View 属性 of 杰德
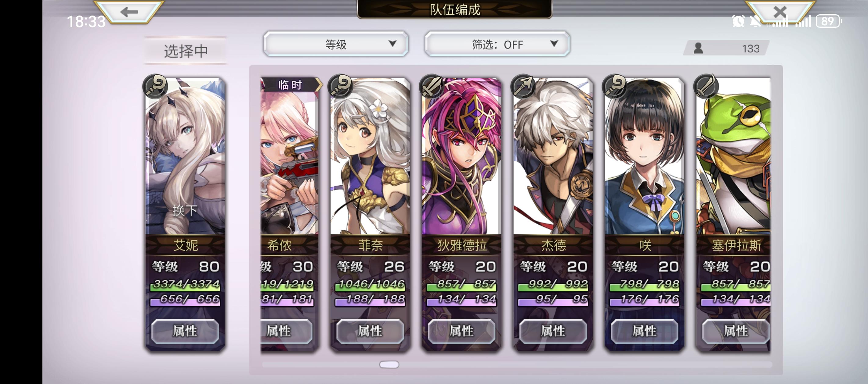The height and width of the screenshot is (384, 868). (553, 331)
